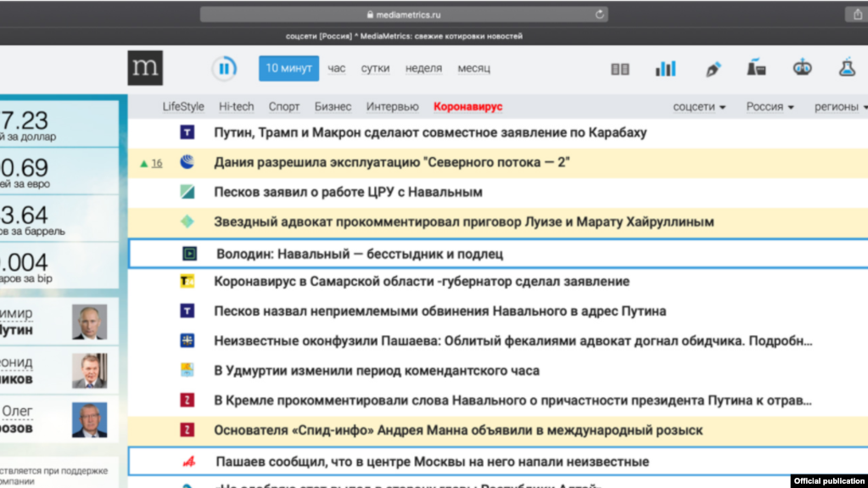Reload the page with the refresh icon
Viewport: 868px width, 488px height.
[x=599, y=15]
